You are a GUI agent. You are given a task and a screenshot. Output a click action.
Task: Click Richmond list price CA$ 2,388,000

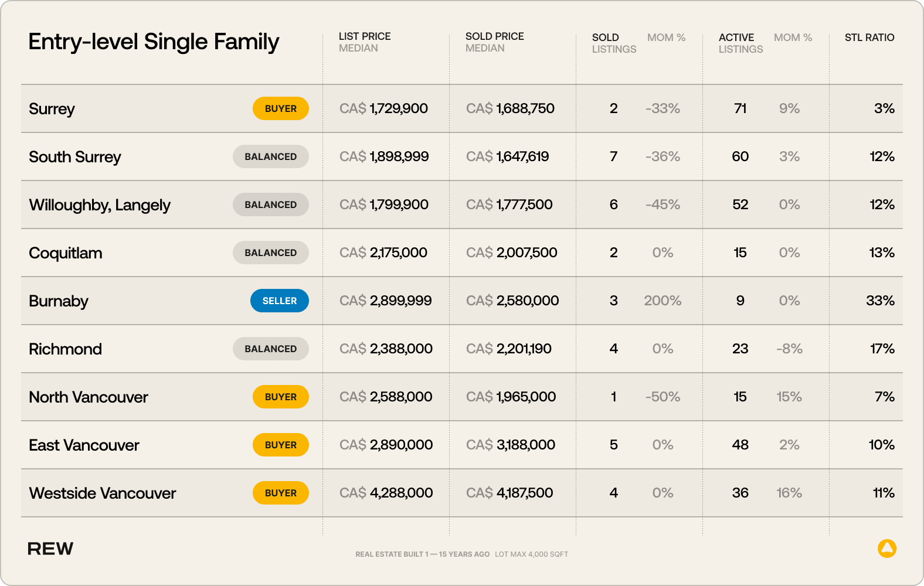coord(386,349)
